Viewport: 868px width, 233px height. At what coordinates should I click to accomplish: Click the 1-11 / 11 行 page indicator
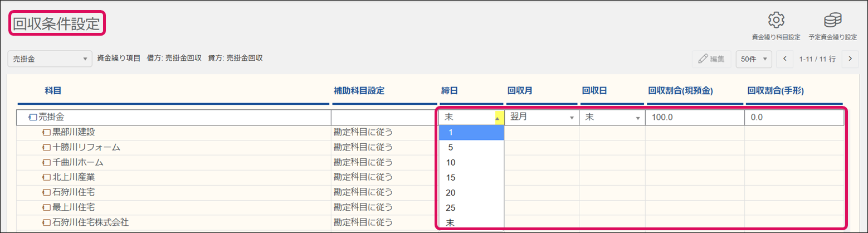(817, 59)
